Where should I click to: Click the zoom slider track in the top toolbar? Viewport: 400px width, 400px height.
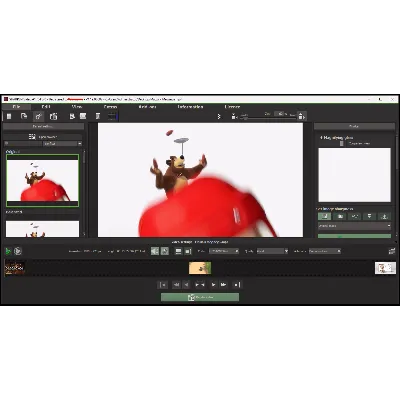[267, 117]
